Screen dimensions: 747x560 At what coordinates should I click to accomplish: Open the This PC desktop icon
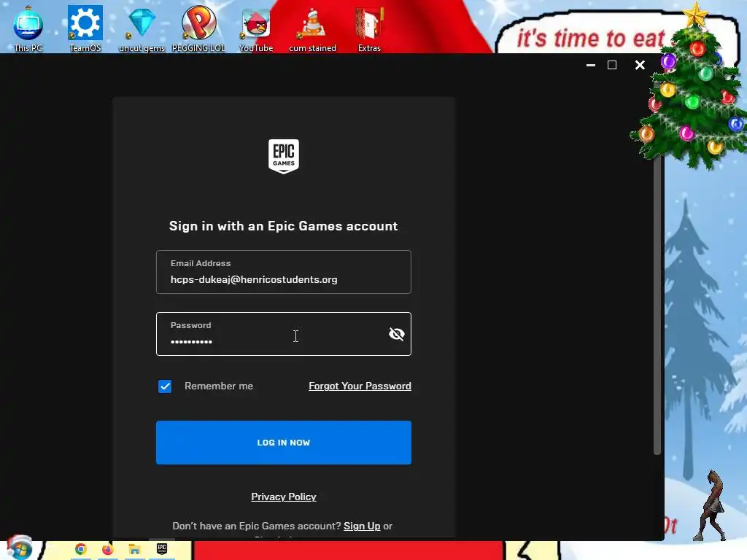click(x=28, y=28)
